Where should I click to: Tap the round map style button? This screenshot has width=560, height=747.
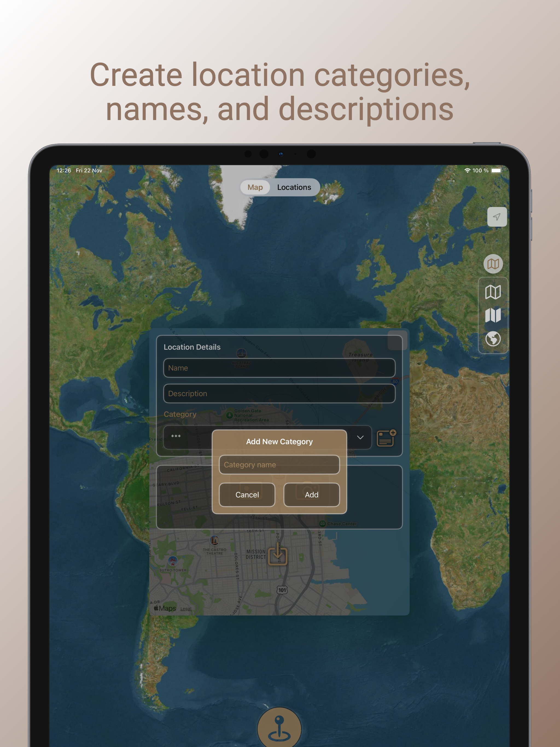pos(493,264)
